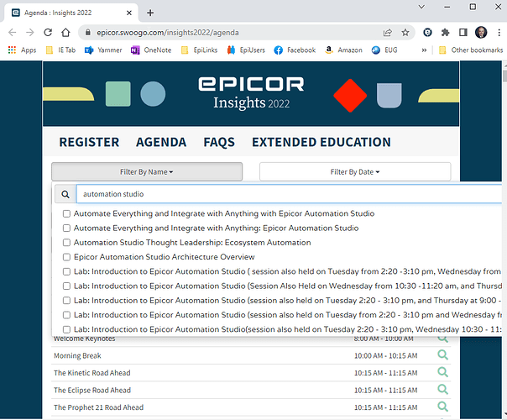Click the browser forward arrow
This screenshot has width=507, height=420.
[x=30, y=33]
